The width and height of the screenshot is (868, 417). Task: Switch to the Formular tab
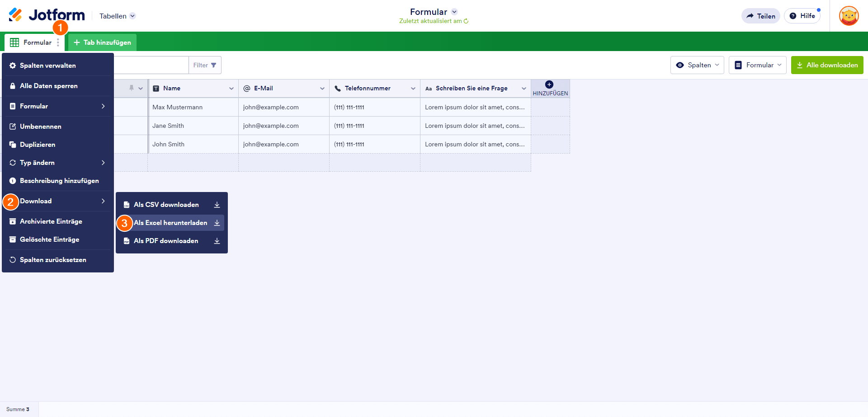pos(34,42)
